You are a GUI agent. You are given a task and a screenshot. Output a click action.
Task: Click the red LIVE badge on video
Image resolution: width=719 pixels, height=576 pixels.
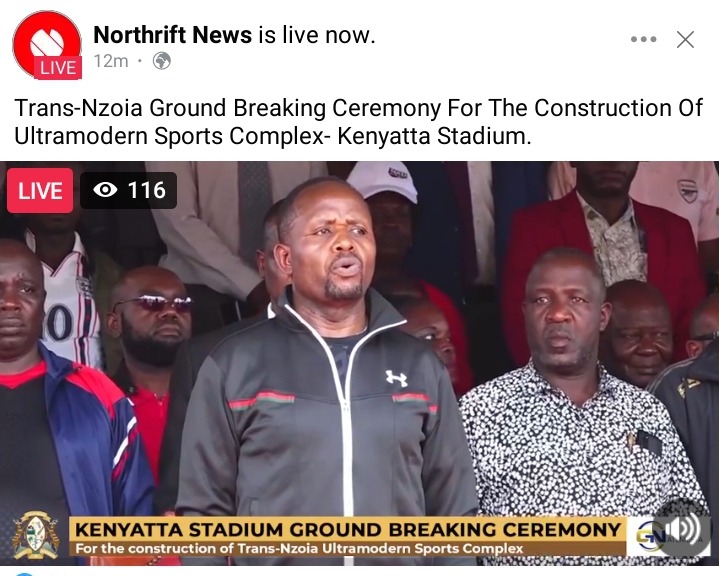click(x=40, y=190)
